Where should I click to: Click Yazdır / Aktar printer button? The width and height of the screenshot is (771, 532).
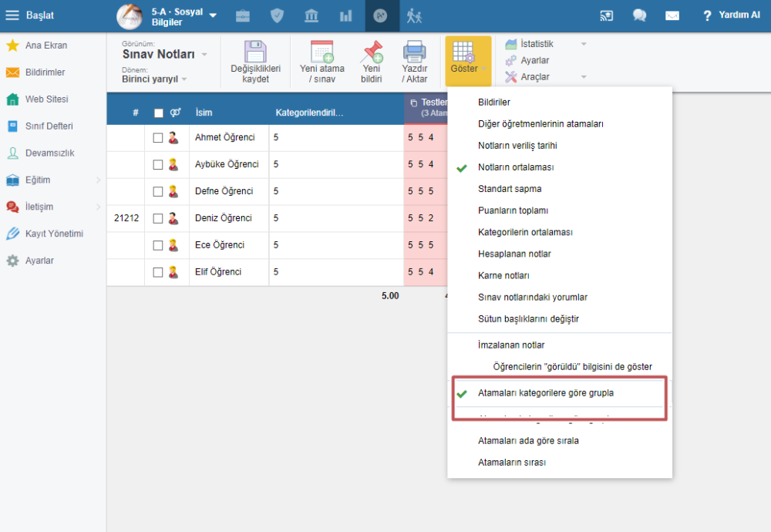pyautogui.click(x=415, y=62)
